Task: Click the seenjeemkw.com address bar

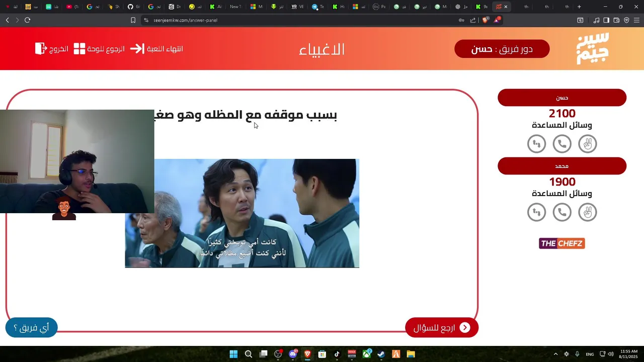Action: pos(302,20)
